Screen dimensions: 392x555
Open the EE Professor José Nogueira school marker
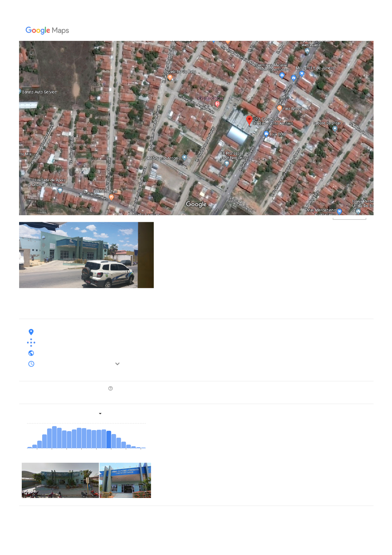[227, 163]
